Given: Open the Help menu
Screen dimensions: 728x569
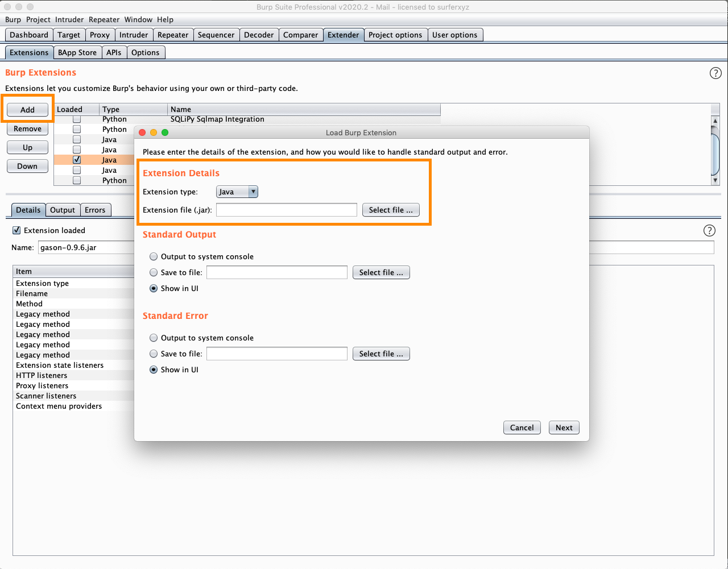Looking at the screenshot, I should tap(165, 19).
